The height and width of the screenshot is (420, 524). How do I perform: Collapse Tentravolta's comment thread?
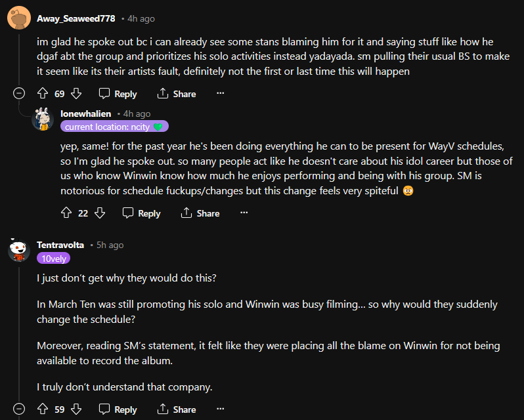(18, 409)
